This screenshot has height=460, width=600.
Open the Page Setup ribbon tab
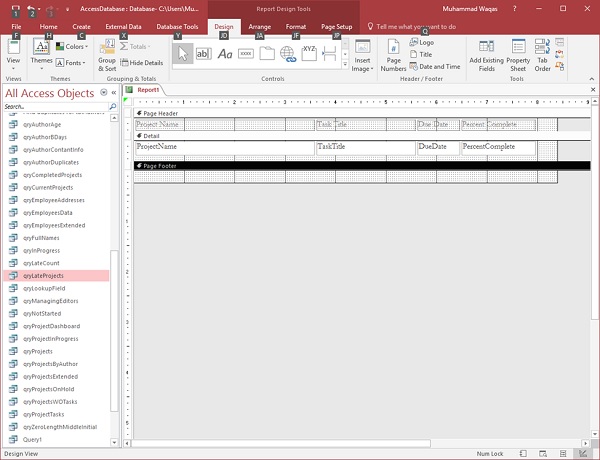(336, 26)
